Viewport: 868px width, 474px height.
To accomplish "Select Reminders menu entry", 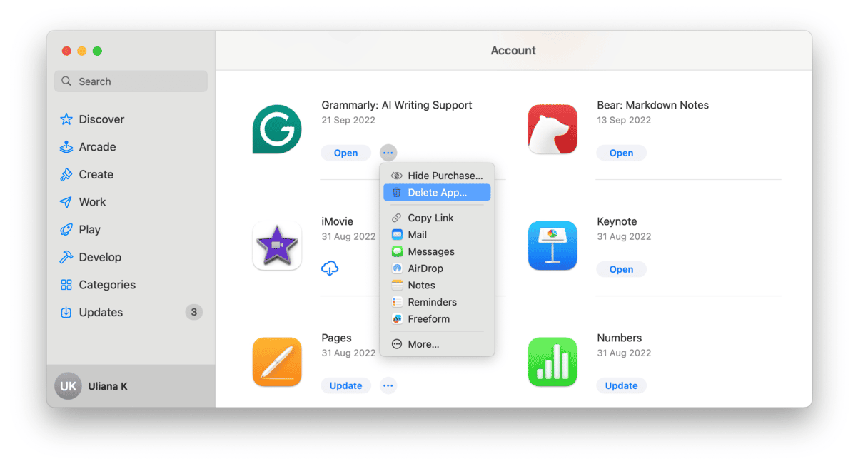I will point(437,302).
